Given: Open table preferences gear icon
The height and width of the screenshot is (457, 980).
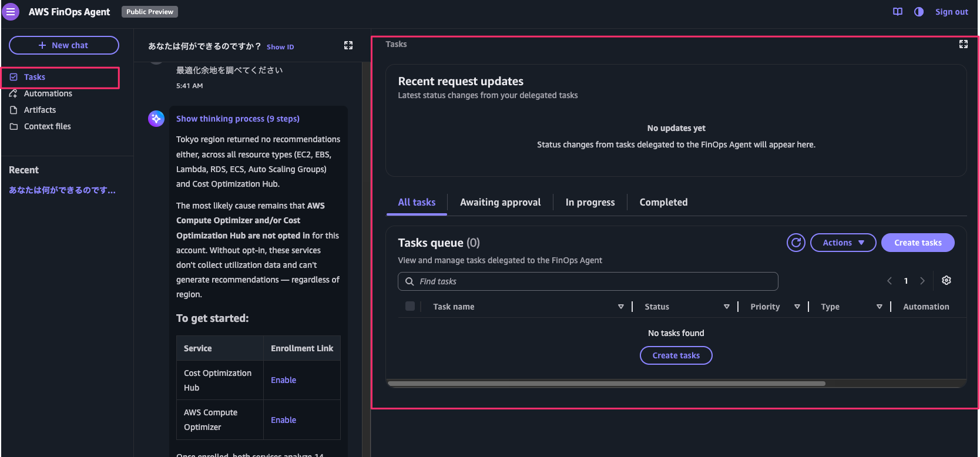Looking at the screenshot, I should [947, 280].
